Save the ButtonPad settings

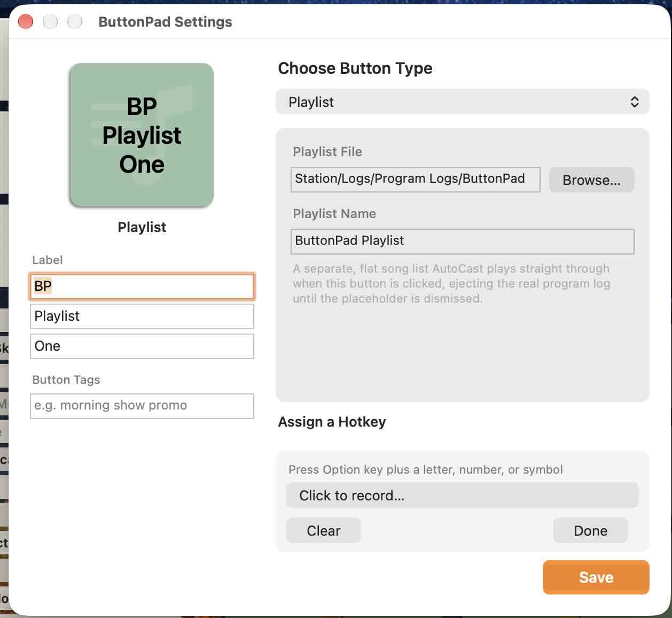596,577
